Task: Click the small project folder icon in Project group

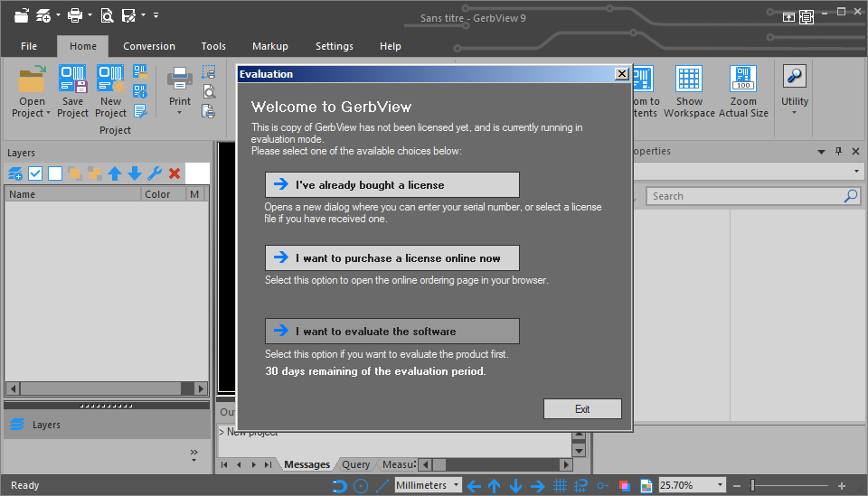Action: pyautogui.click(x=140, y=72)
